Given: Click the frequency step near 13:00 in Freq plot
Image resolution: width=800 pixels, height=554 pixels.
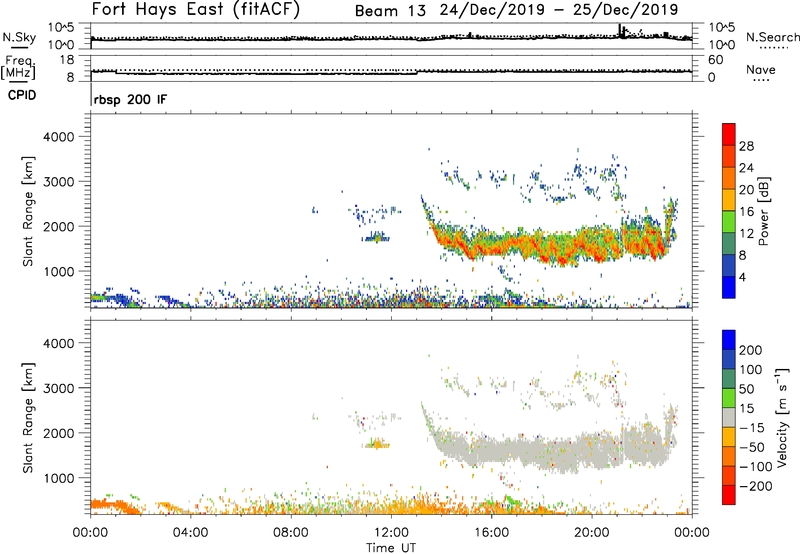Looking at the screenshot, I should [417, 72].
